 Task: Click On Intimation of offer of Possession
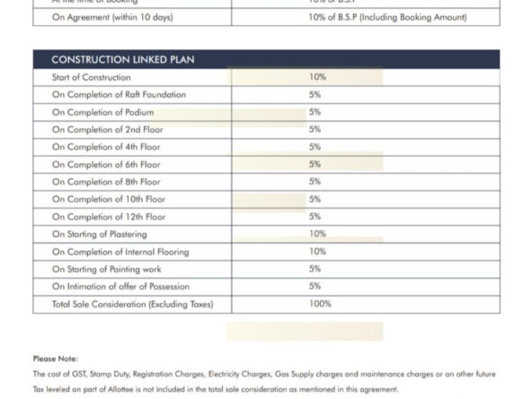[120, 287]
